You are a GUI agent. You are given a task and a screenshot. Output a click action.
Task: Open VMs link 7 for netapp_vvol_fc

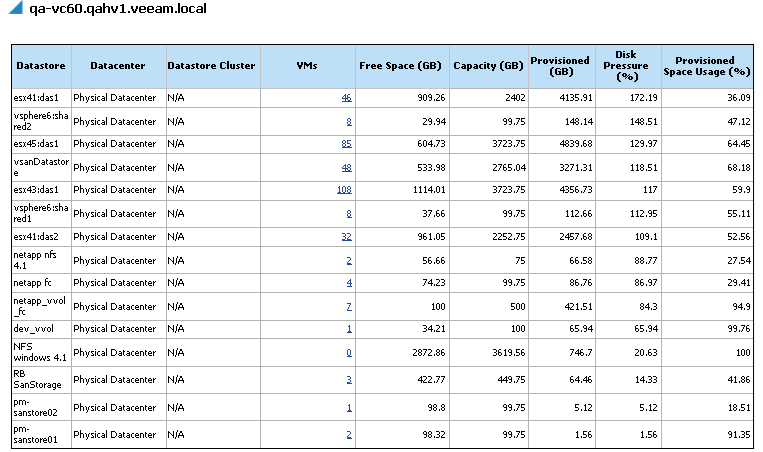click(349, 306)
